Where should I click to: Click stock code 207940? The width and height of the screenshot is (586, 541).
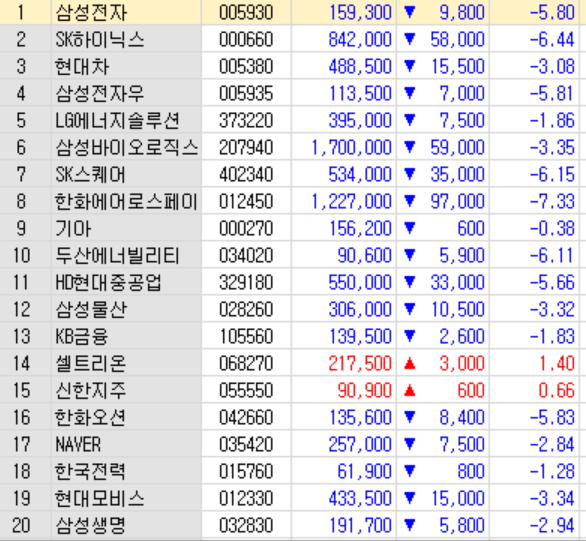tap(246, 147)
